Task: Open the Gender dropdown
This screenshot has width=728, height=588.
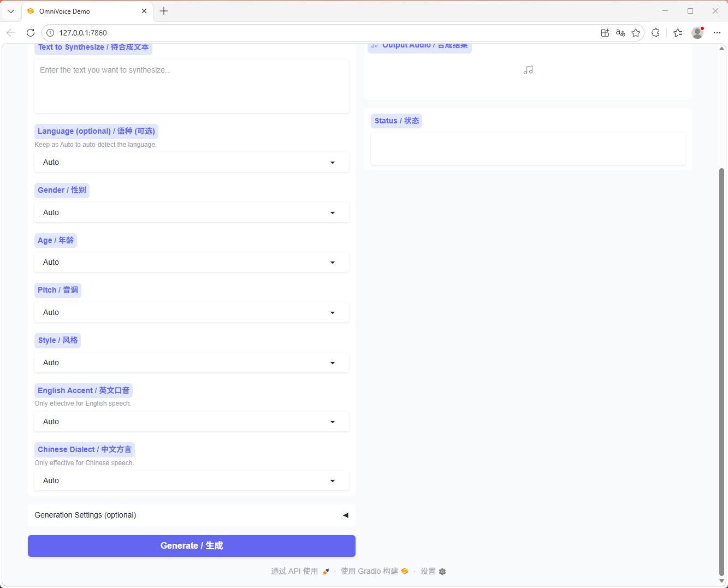Action: point(191,212)
